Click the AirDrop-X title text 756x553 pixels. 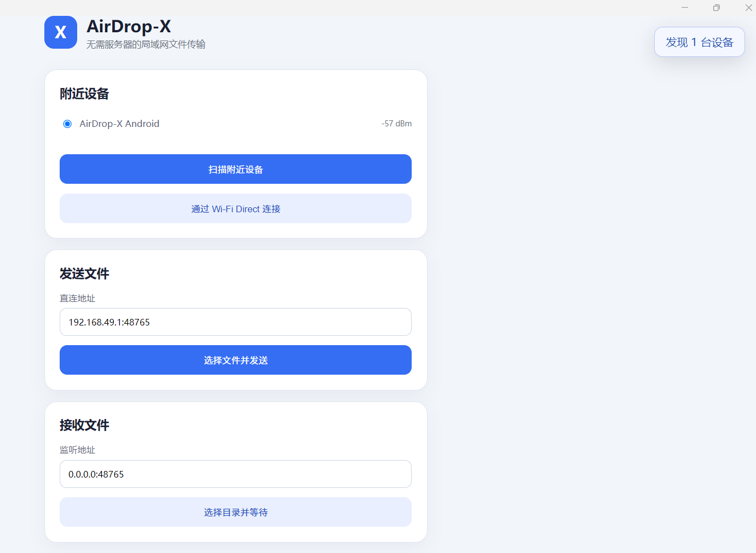point(129,26)
